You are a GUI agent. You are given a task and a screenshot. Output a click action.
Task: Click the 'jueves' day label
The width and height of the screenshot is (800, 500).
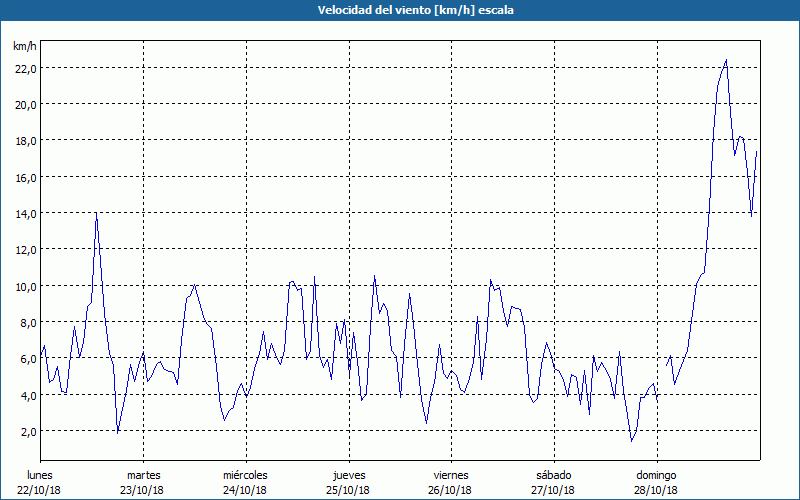(x=349, y=476)
